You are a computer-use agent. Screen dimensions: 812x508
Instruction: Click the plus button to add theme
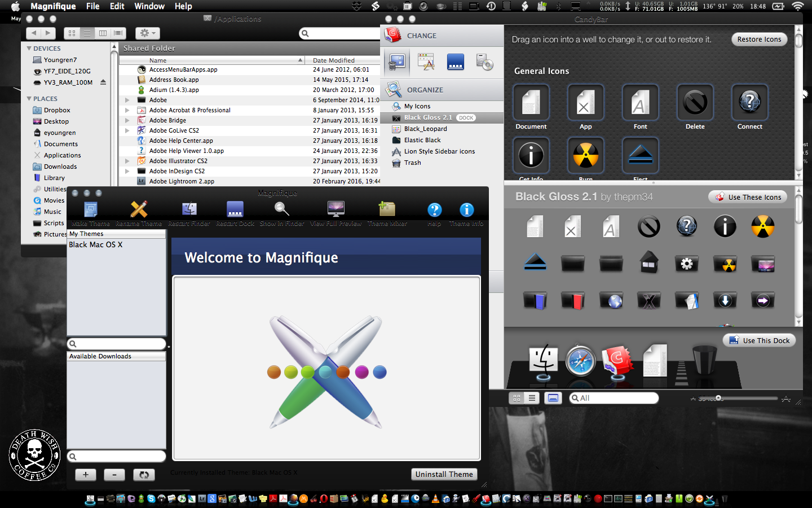point(86,475)
